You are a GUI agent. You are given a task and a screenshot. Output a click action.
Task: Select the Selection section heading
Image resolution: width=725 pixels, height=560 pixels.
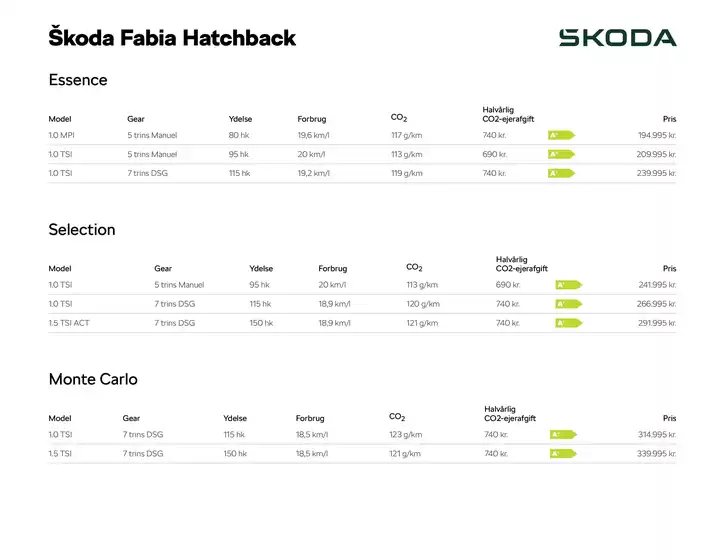82,230
